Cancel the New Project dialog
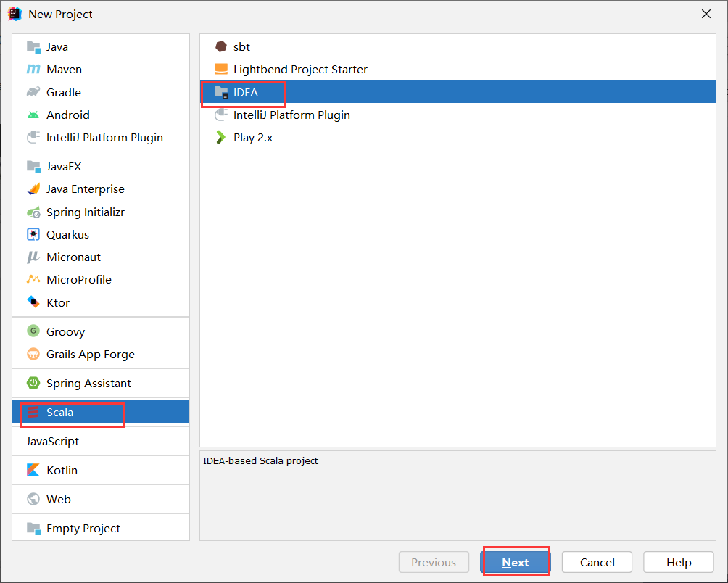This screenshot has width=728, height=583. [597, 562]
